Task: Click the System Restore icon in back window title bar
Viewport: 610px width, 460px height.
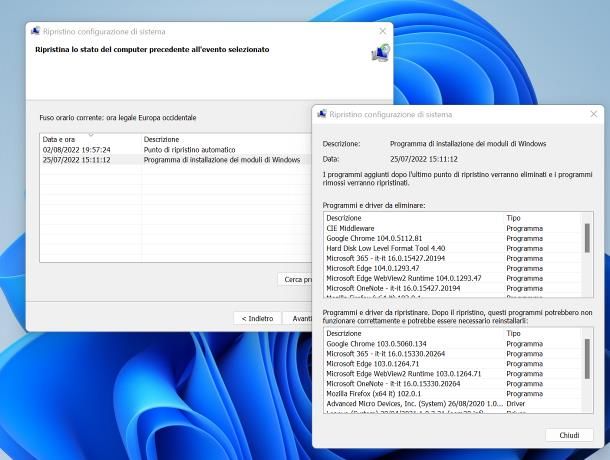Action: click(35, 31)
